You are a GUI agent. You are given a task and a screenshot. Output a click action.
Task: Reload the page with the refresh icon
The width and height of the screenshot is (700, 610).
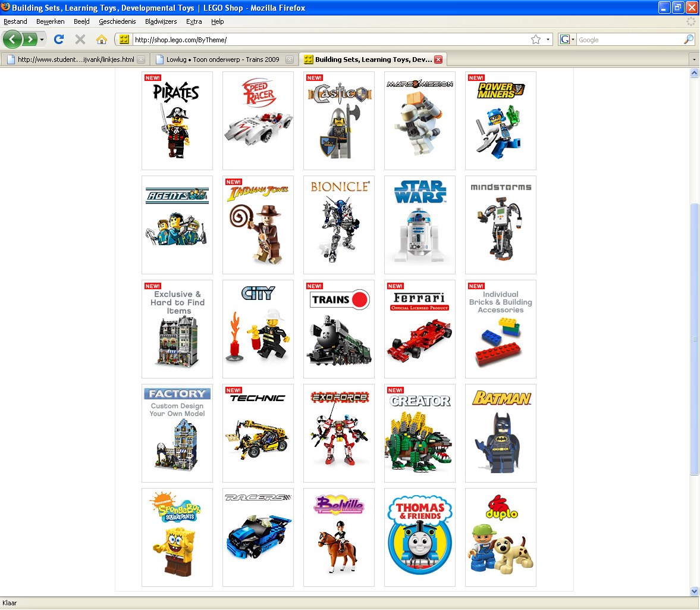click(x=59, y=40)
